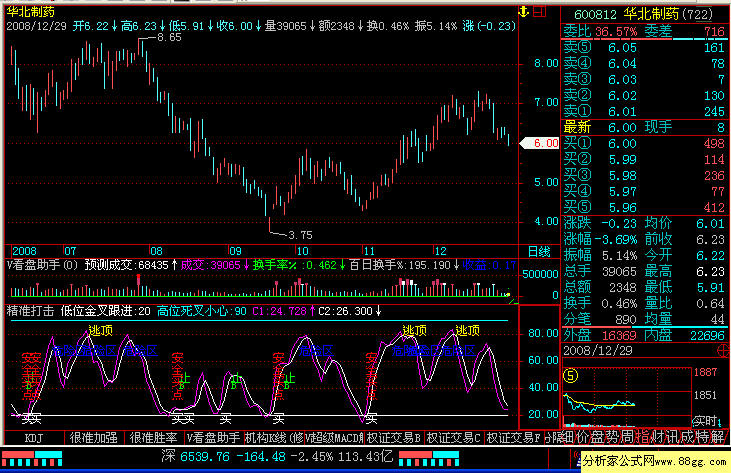Click the right red-cyan market strength bar in the status bar

429,458
